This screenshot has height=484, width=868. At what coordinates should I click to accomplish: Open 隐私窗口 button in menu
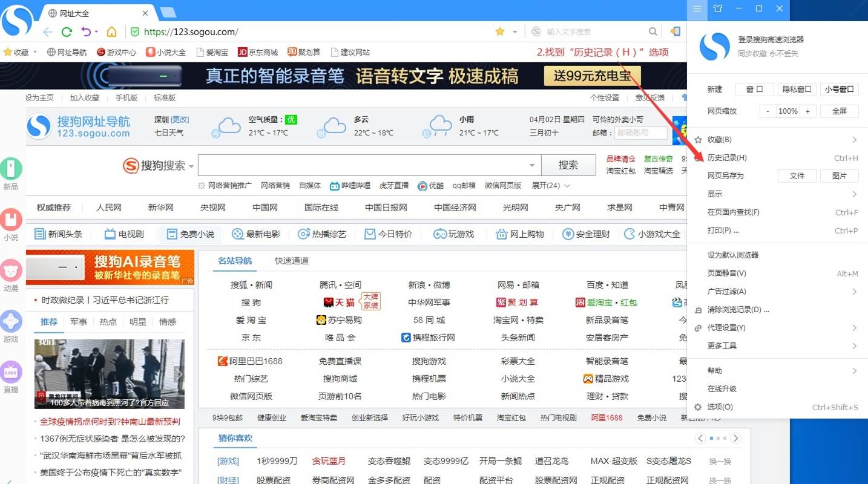coord(797,90)
